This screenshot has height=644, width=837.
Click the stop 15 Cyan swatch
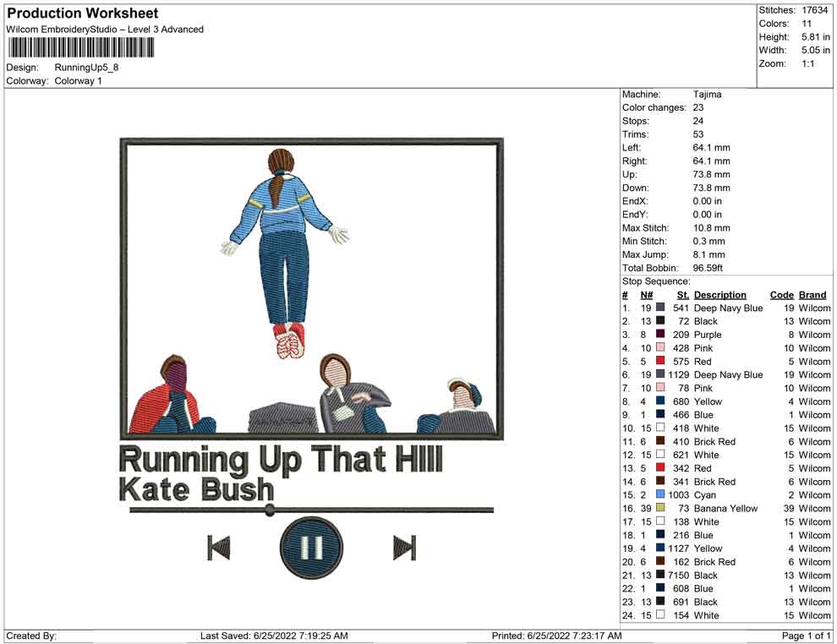[660, 494]
